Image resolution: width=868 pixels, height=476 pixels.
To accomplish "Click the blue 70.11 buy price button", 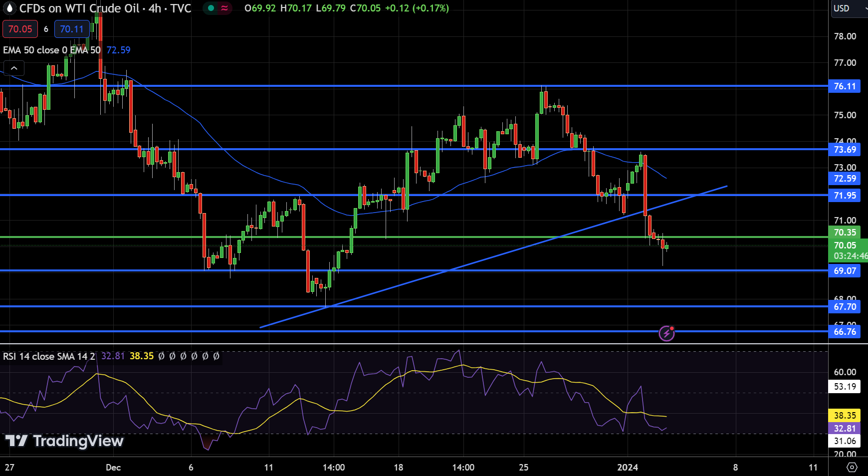I will coord(72,29).
